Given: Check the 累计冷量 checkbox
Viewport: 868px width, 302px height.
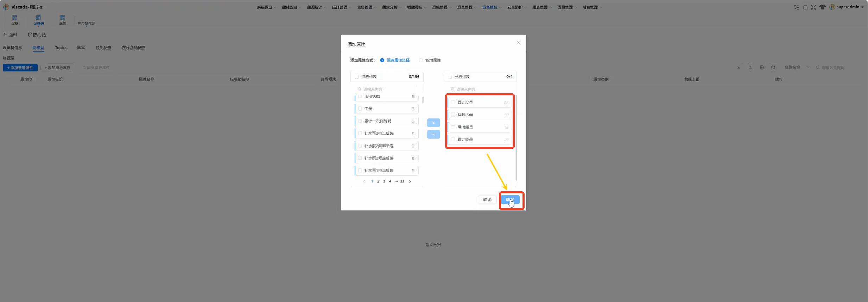Looking at the screenshot, I should click(453, 102).
